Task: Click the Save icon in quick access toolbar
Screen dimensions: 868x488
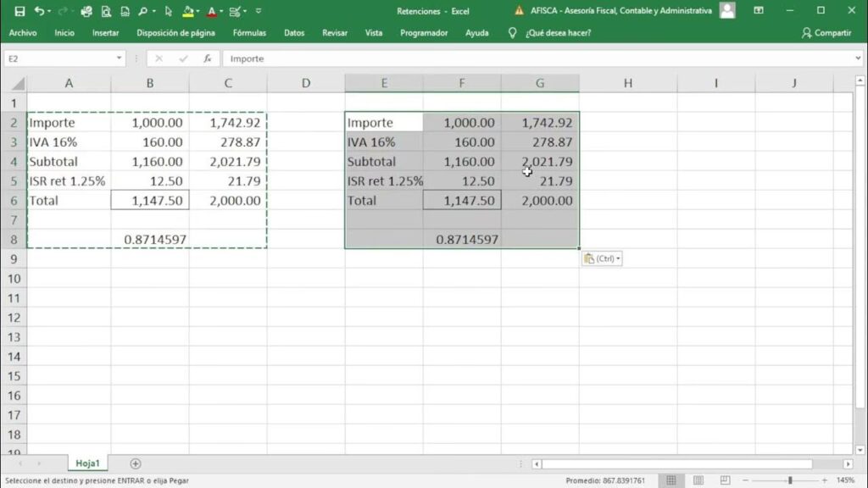Action: pos(18,11)
